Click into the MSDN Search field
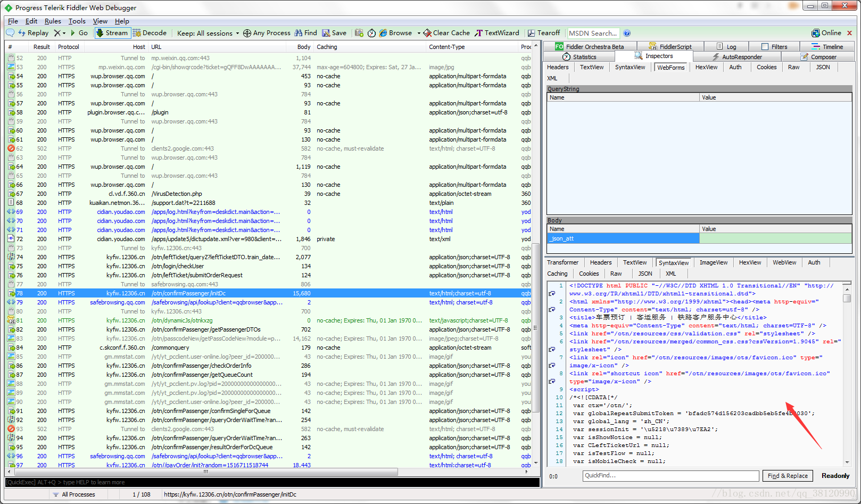 (x=593, y=33)
